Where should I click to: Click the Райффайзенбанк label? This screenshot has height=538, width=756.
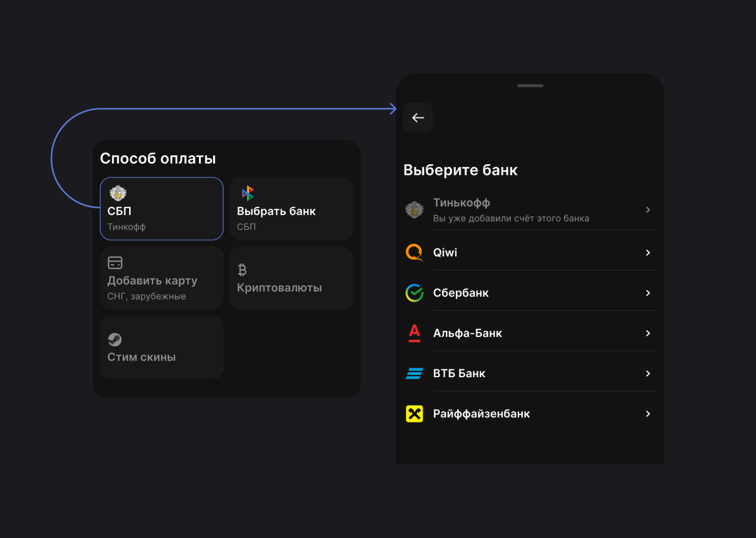[481, 414]
